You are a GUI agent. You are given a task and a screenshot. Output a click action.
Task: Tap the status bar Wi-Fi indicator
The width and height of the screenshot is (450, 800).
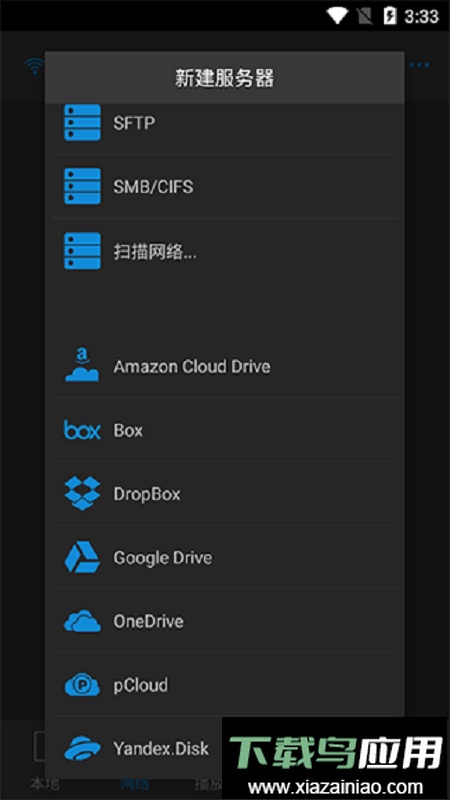click(x=337, y=16)
